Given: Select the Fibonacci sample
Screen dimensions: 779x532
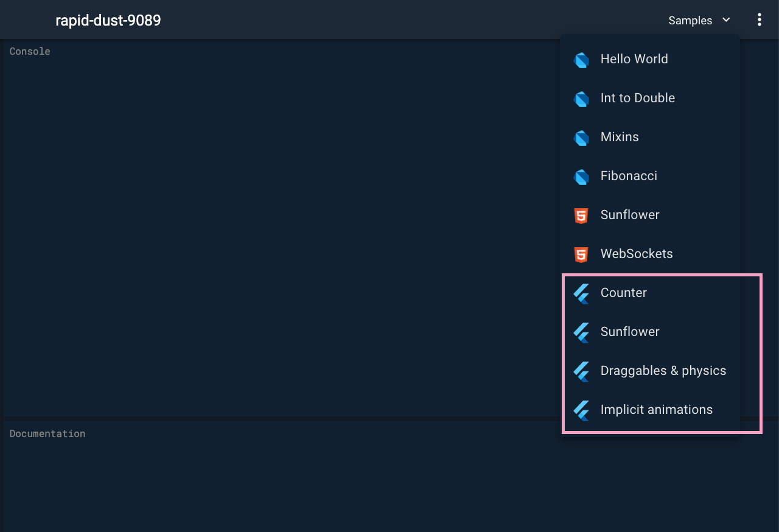Looking at the screenshot, I should coord(650,176).
